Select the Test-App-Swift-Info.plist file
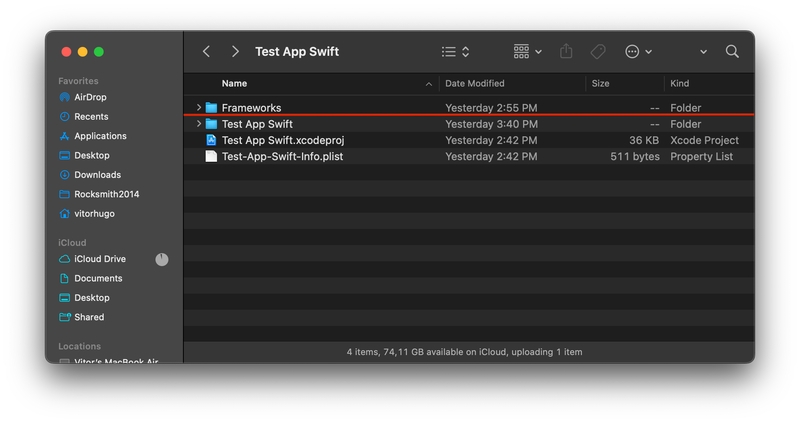The width and height of the screenshot is (800, 423). tap(282, 157)
